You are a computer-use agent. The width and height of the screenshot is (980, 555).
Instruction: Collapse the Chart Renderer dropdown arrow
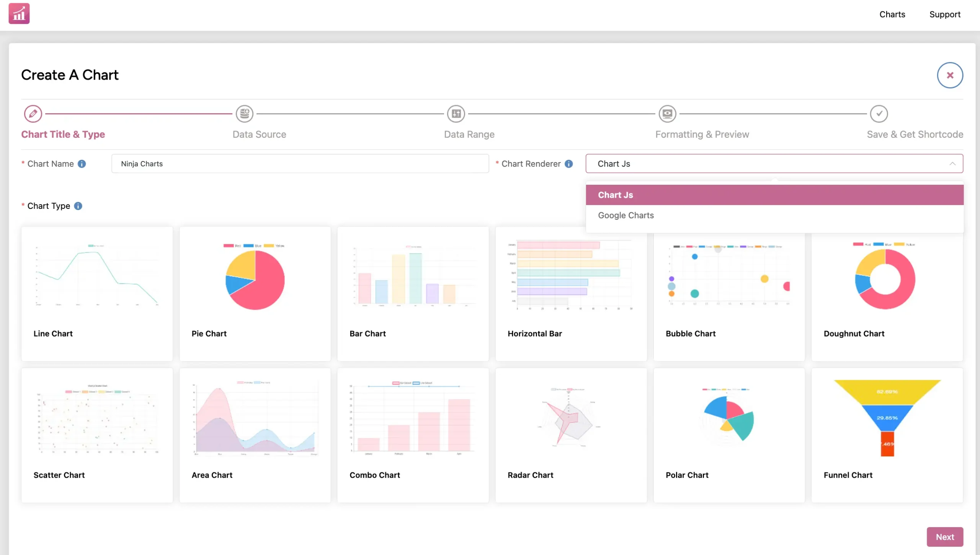(952, 164)
